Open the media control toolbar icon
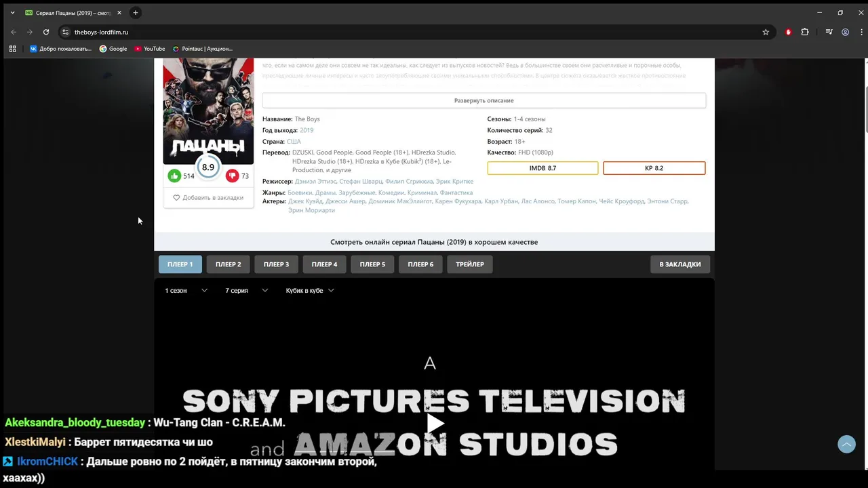 [829, 32]
